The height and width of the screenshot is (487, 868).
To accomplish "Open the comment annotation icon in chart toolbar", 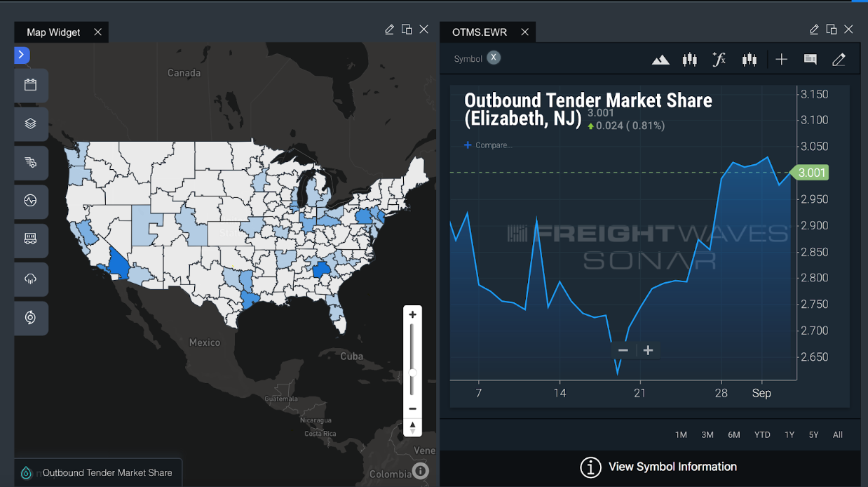I will click(811, 60).
